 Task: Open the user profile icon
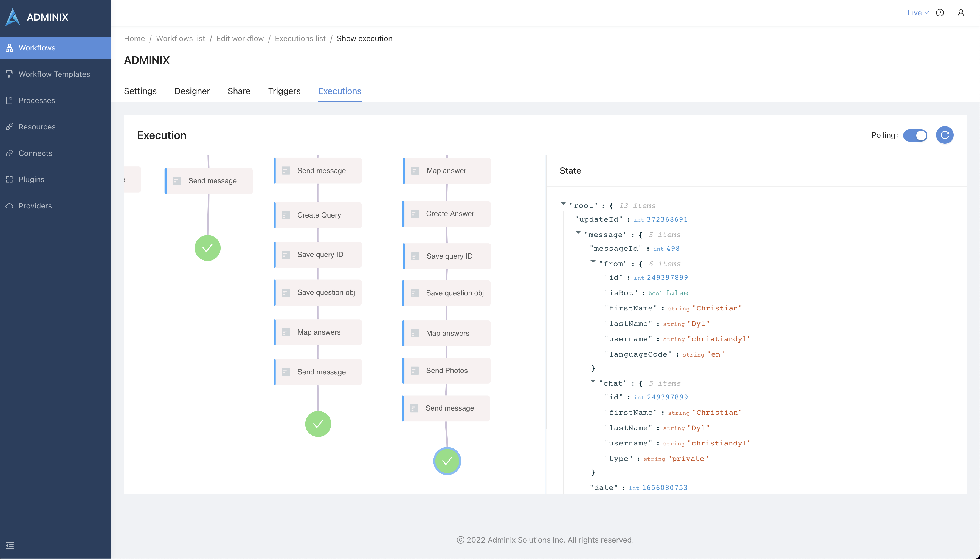pos(961,13)
